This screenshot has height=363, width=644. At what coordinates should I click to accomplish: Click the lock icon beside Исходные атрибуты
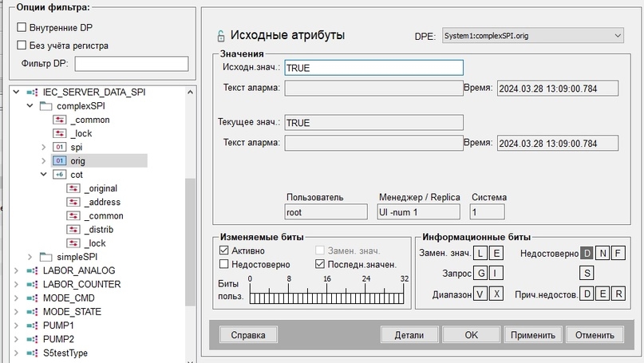221,36
